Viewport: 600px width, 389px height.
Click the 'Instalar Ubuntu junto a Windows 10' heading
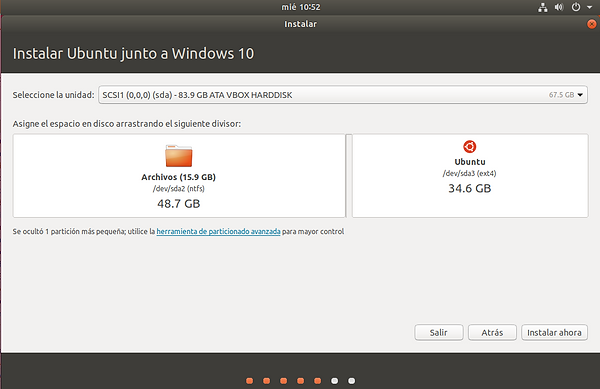134,54
